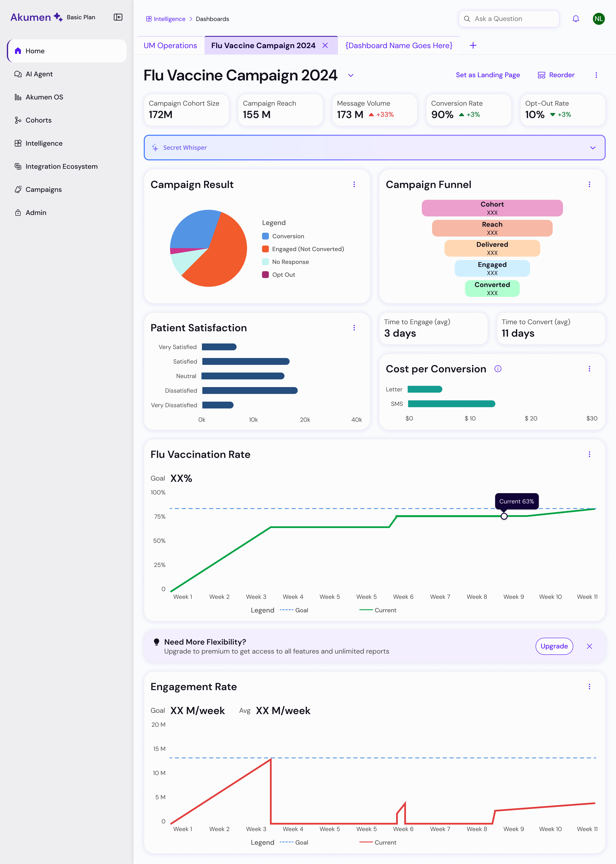Click the Cohorts icon

coord(18,120)
